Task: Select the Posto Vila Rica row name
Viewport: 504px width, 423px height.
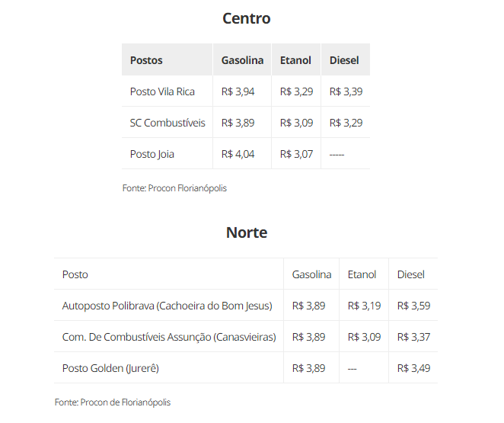Action: tap(162, 91)
